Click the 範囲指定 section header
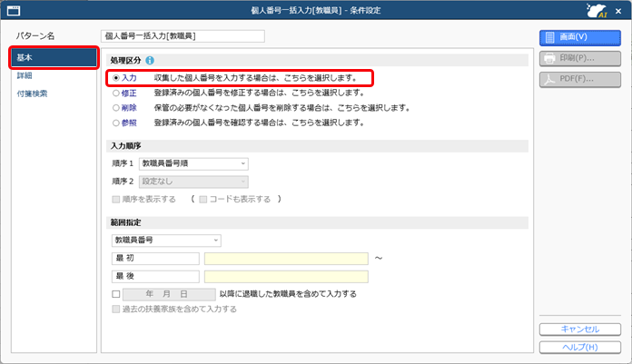The image size is (632, 364). [317, 222]
